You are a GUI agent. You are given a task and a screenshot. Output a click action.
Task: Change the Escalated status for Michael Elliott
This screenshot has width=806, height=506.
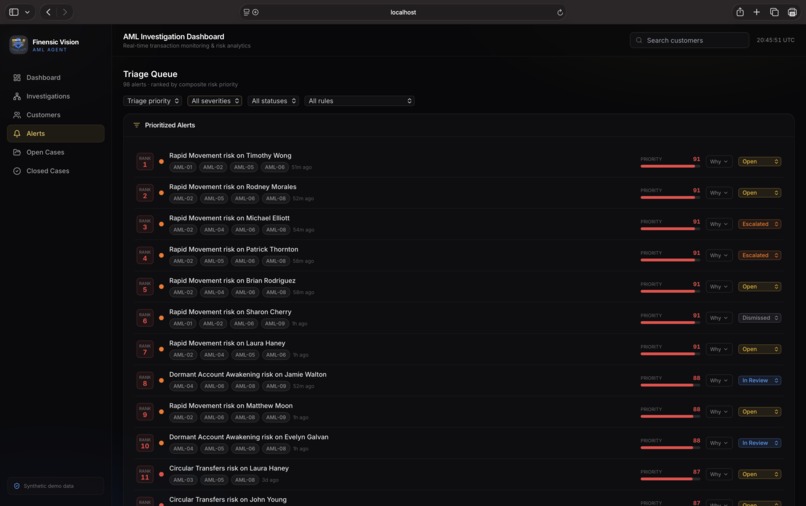[760, 224]
